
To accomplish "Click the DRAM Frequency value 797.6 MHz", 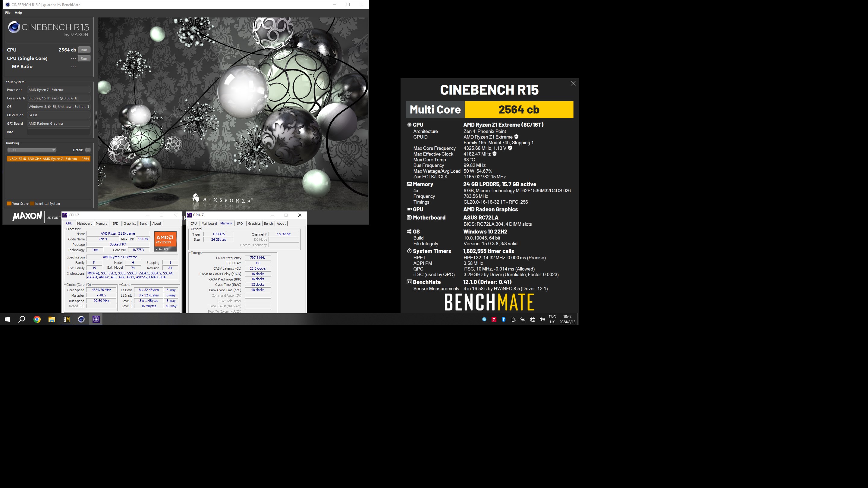I will [x=258, y=258].
